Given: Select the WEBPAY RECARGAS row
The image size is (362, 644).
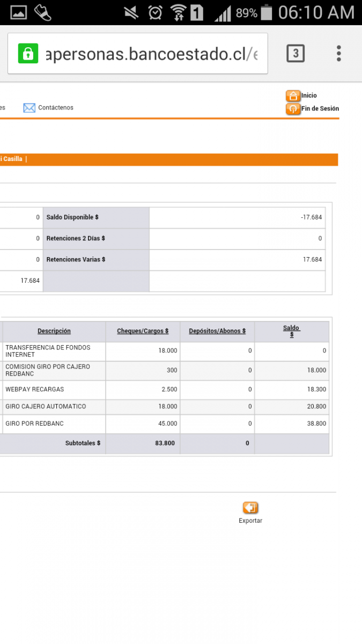Looking at the screenshot, I should pyautogui.click(x=165, y=389).
